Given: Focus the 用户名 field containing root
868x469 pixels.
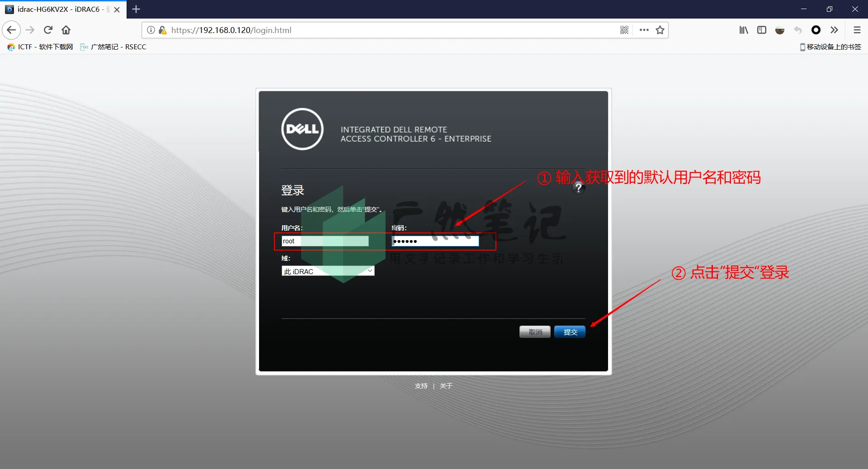Looking at the screenshot, I should (x=325, y=241).
